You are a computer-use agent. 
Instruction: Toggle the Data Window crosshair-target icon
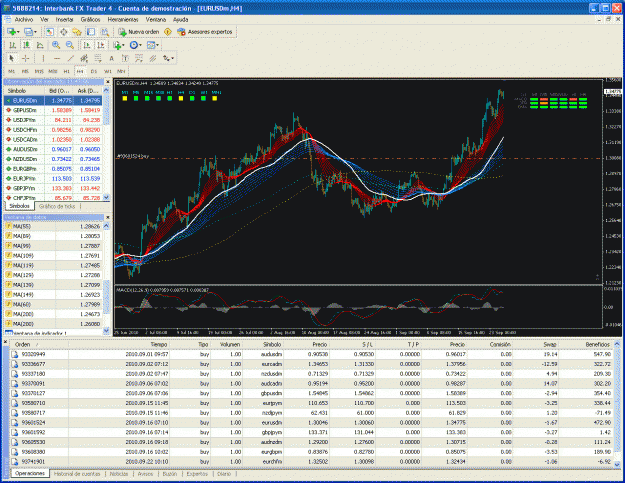63,32
